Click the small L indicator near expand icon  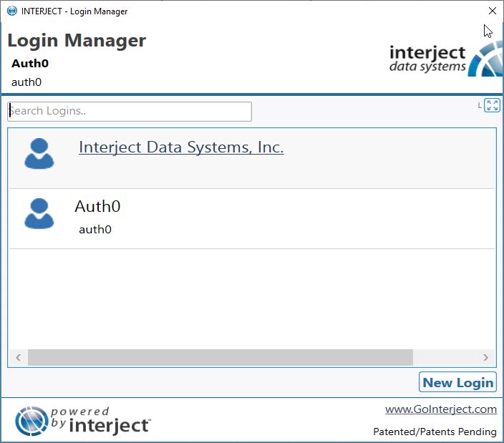pos(480,105)
